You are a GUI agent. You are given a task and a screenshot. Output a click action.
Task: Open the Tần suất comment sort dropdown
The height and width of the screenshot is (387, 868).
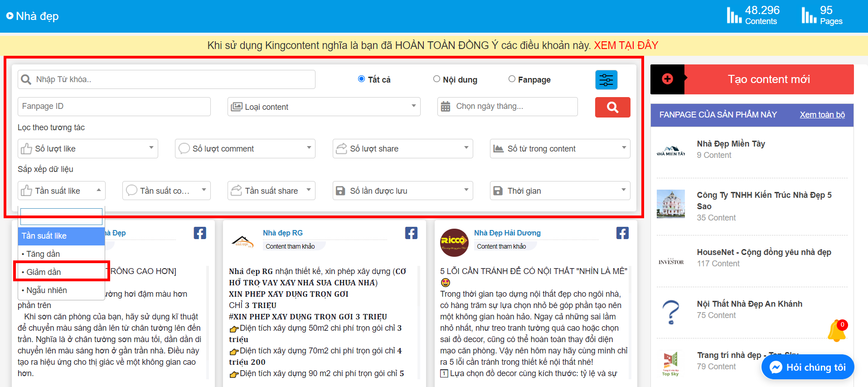click(x=166, y=191)
